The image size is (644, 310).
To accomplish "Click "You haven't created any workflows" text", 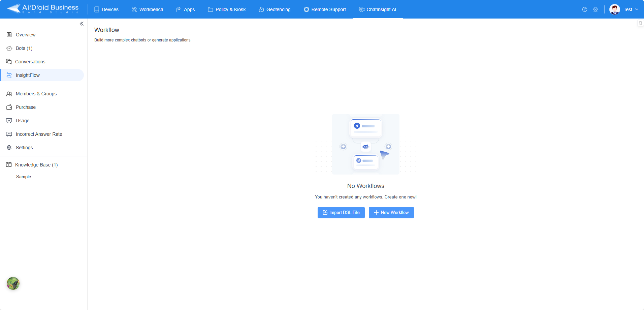I will pos(366,197).
